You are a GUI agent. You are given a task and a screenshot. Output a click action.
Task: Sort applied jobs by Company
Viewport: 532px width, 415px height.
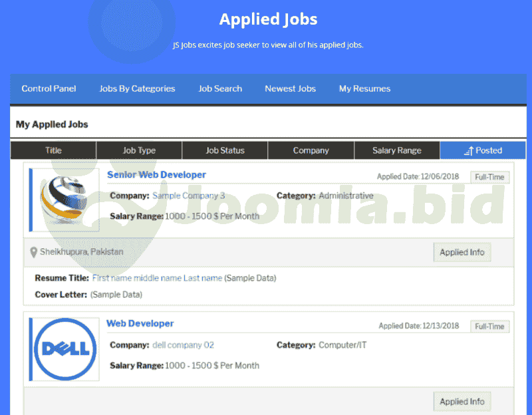coord(311,150)
